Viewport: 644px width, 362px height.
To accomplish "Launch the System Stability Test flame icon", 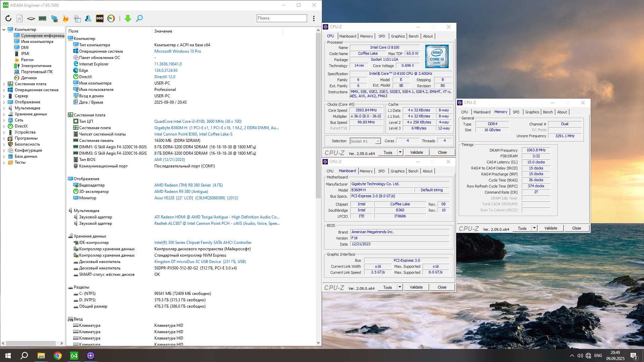I will click(66, 18).
